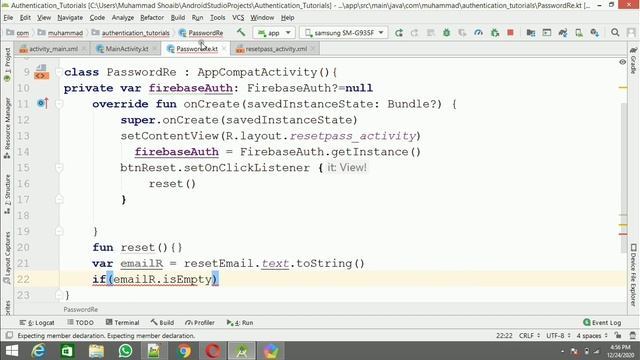Sync project with Gradle files icon
This screenshot has width=640, height=360.
click(563, 33)
